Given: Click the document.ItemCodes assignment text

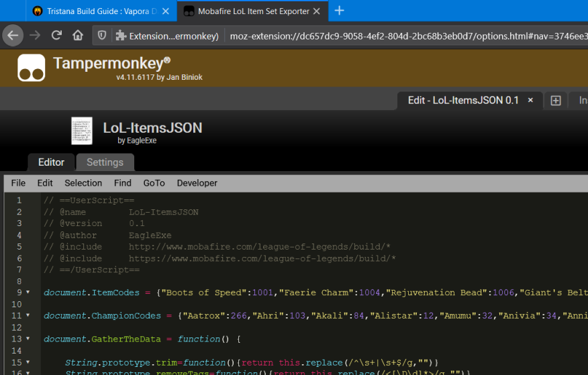Looking at the screenshot, I should click(91, 292).
